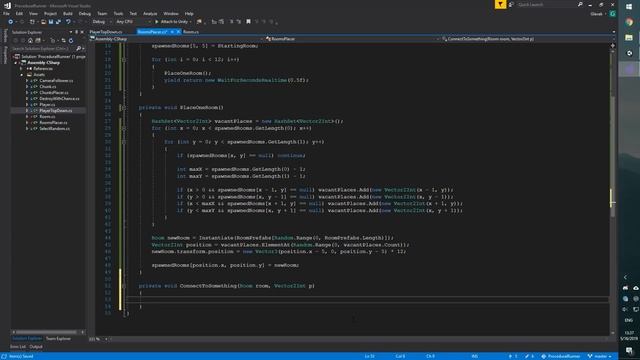This screenshot has height=360, width=640.
Task: Open the editor zoom level combo box
Action: pos(98,339)
